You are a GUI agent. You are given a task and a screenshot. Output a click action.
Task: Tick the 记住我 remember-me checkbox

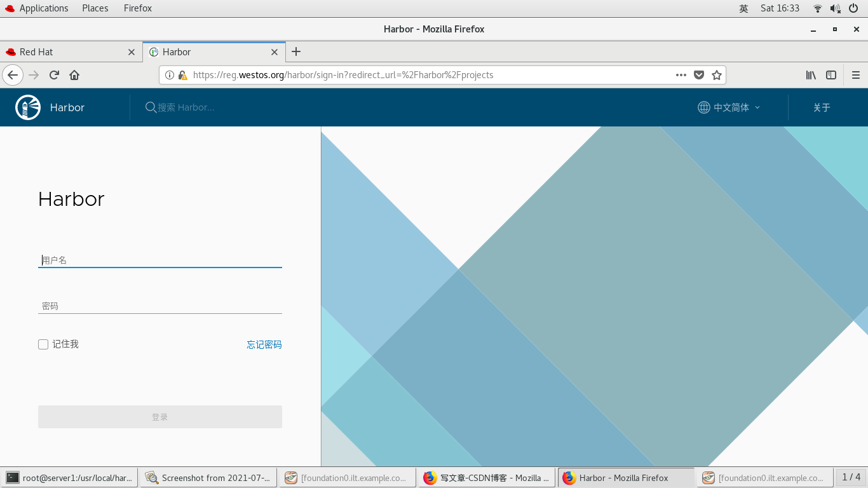[43, 344]
